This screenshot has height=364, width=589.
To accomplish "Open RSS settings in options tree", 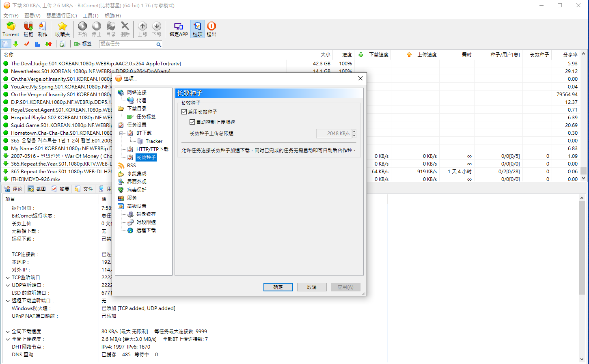I will tap(131, 165).
